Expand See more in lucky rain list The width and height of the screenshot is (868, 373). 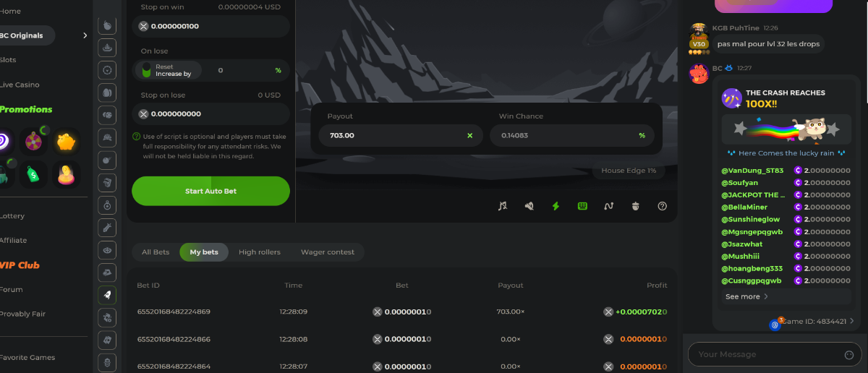pos(746,296)
